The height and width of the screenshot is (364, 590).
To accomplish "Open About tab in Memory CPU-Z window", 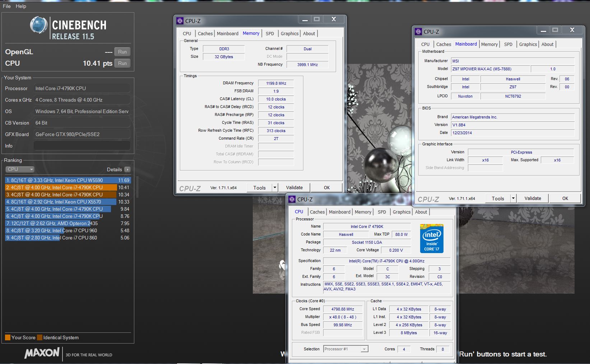I will point(309,33).
